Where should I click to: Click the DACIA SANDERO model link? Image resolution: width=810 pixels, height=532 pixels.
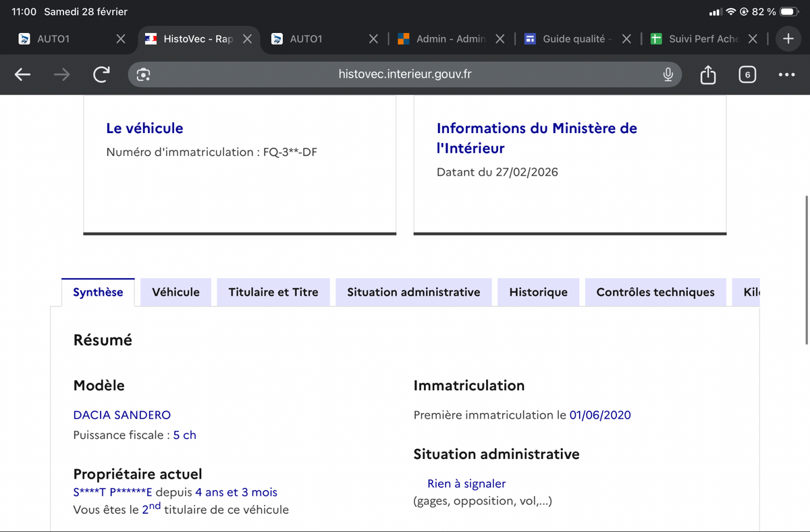click(x=122, y=415)
